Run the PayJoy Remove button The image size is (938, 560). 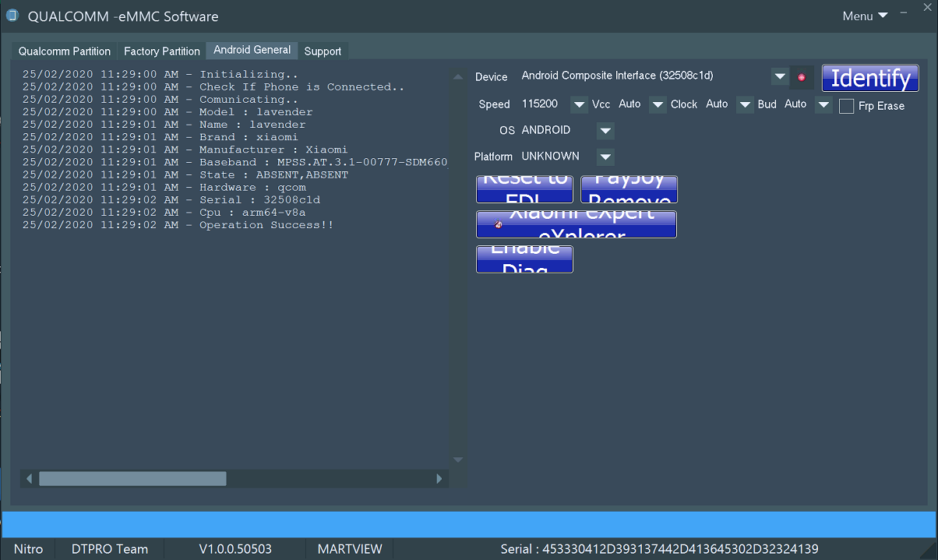(x=629, y=189)
